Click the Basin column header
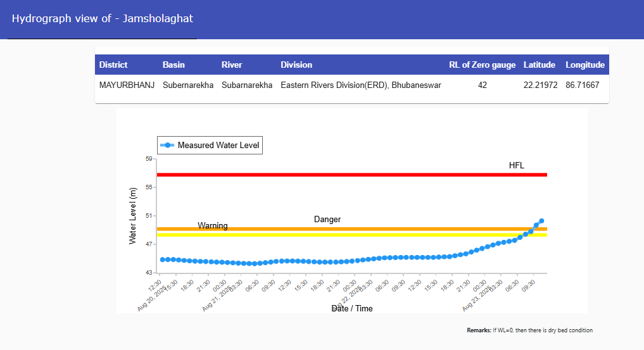The height and width of the screenshot is (350, 644). point(174,65)
